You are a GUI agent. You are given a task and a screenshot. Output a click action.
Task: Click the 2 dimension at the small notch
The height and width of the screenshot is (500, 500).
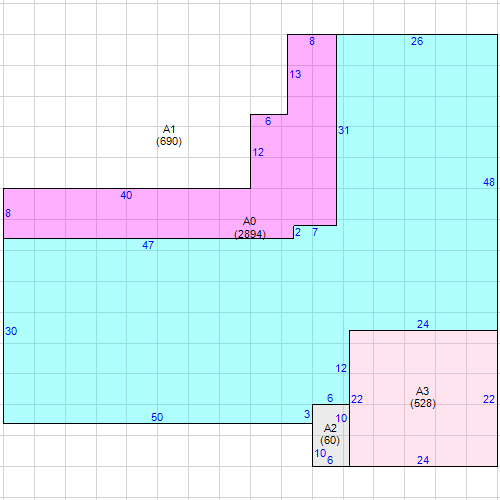pos(298,232)
